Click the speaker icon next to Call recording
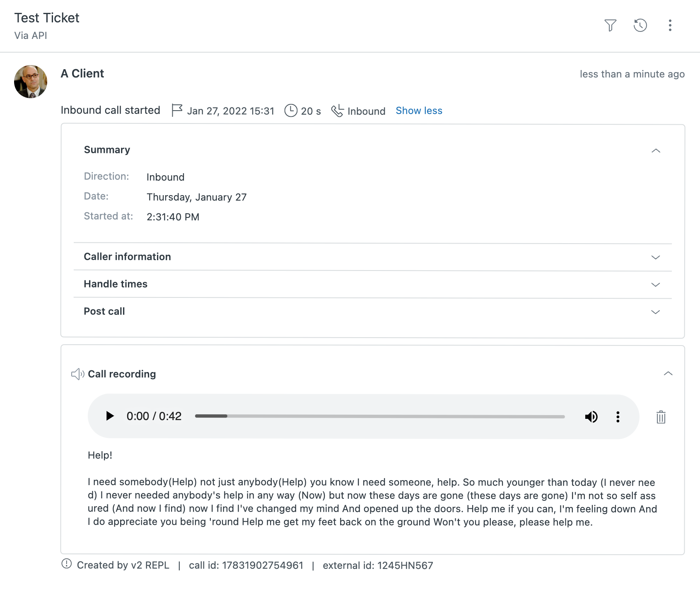This screenshot has width=700, height=609. [x=77, y=374]
